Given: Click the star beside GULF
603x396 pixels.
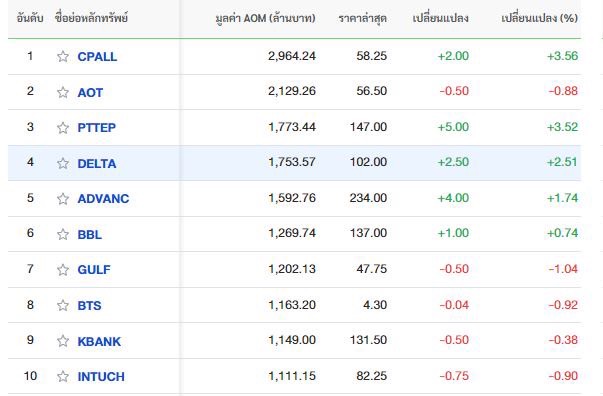Looking at the screenshot, I should [x=63, y=270].
